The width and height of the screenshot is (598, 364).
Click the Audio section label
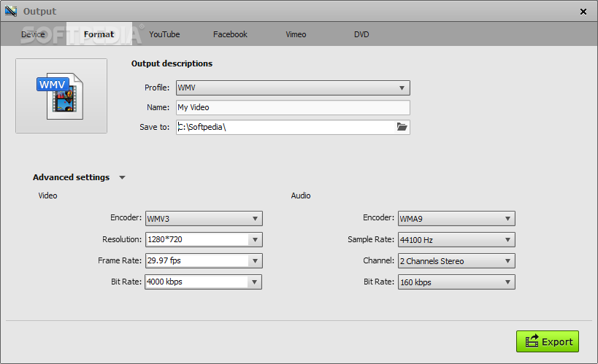tap(301, 195)
